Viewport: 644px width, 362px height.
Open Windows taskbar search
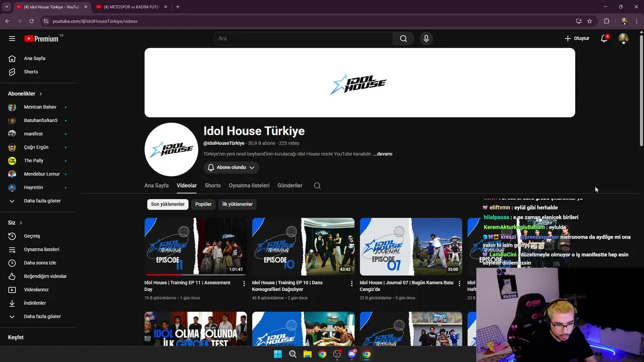(x=292, y=354)
